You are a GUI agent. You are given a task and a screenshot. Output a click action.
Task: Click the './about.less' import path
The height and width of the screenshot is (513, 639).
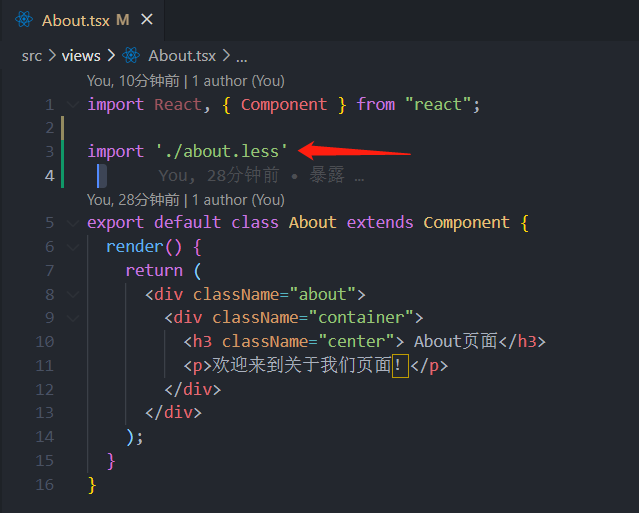point(222,152)
